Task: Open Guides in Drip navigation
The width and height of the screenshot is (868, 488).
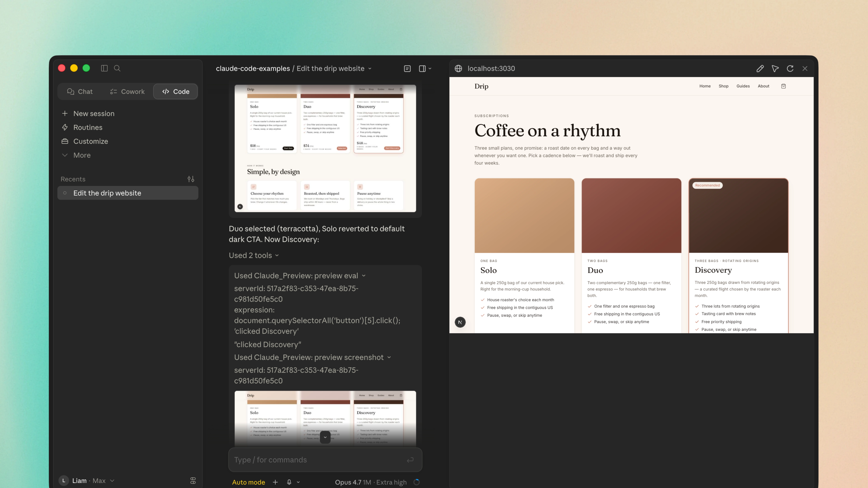Action: pos(743,86)
